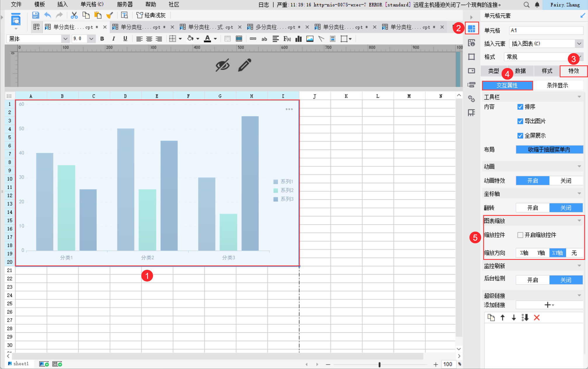Viewport: 588px width, 369px height.
Task: Click the font color A swatch
Action: [207, 39]
